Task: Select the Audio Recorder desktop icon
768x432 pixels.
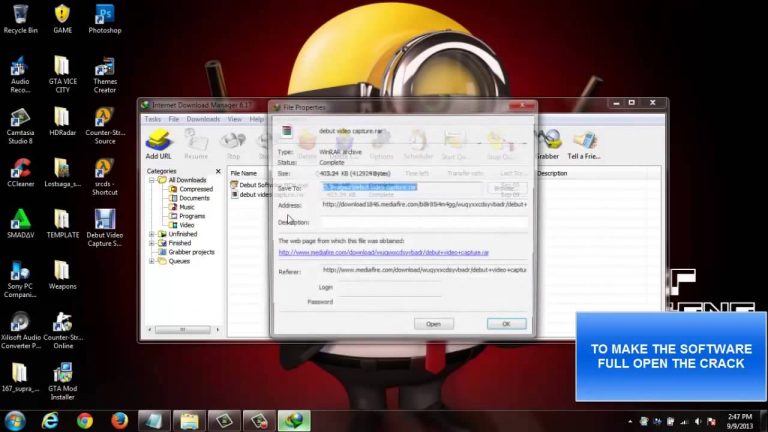Action: (20, 74)
